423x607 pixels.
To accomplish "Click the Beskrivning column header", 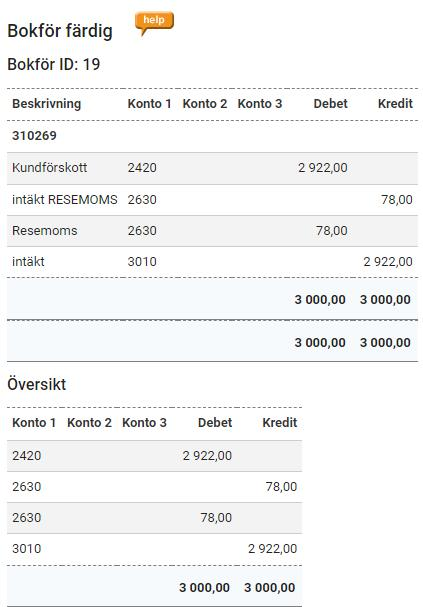I will click(x=46, y=104).
